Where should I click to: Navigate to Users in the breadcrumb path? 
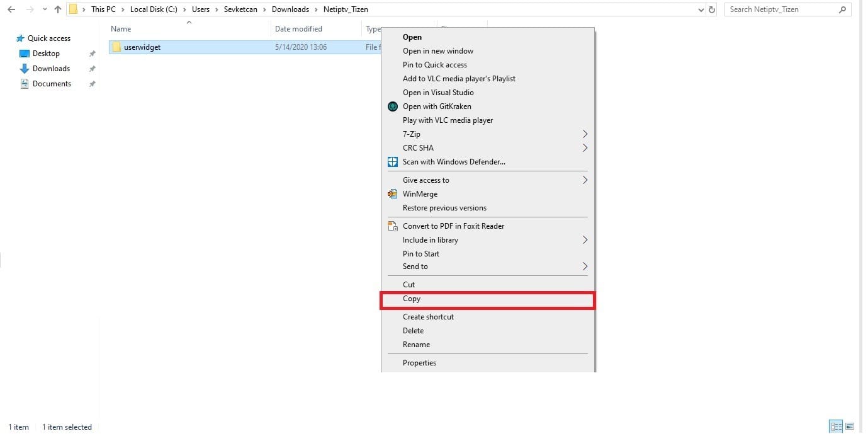pyautogui.click(x=201, y=9)
